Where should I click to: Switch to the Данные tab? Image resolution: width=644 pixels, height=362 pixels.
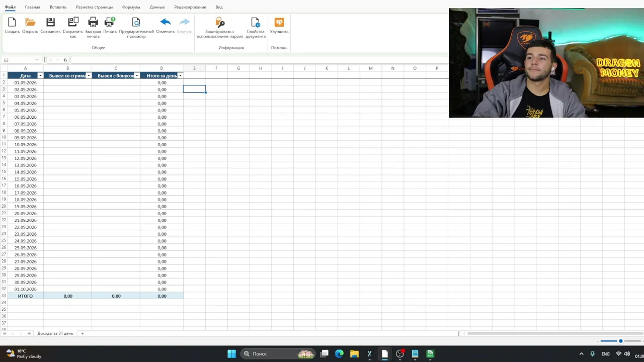click(157, 7)
